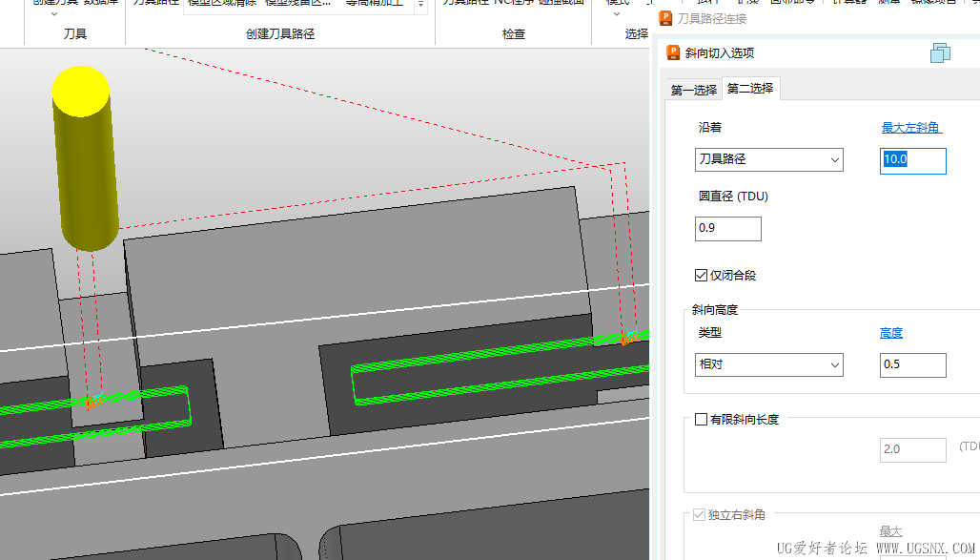Click the 沿着 label
980x560 pixels.
click(x=710, y=128)
